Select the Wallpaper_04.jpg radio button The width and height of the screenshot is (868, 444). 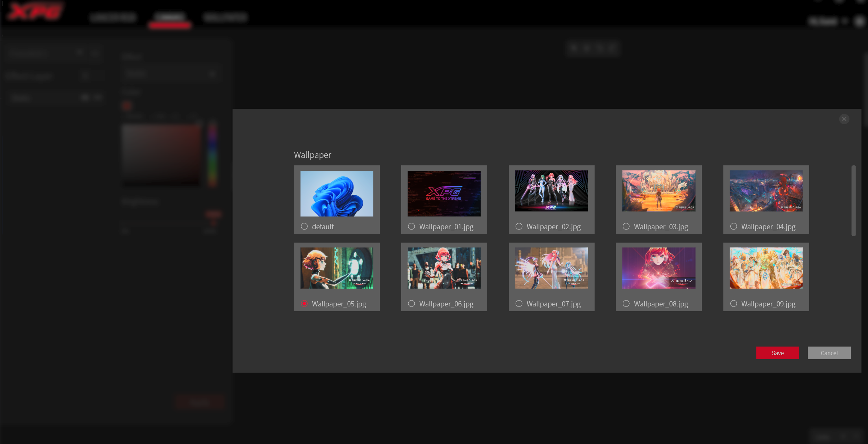733,226
